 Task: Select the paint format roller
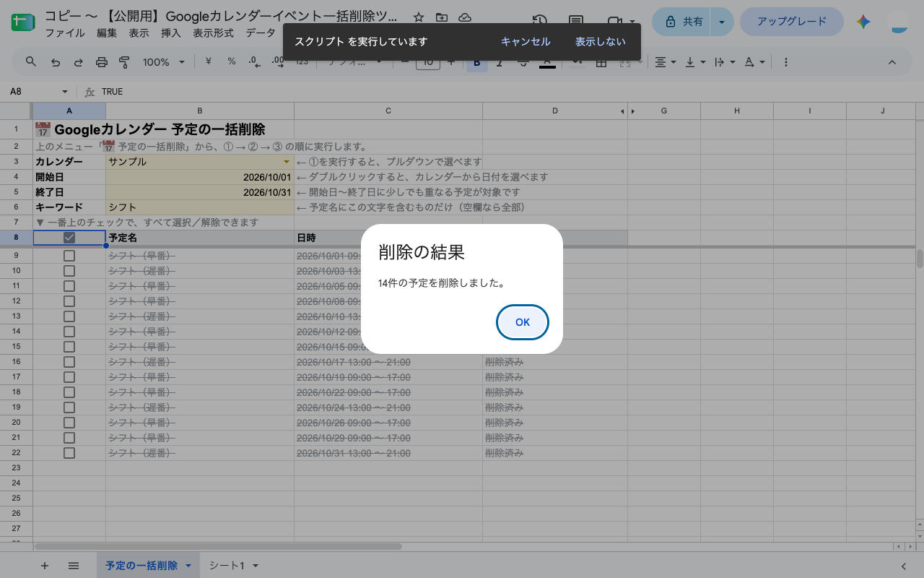[x=124, y=62]
